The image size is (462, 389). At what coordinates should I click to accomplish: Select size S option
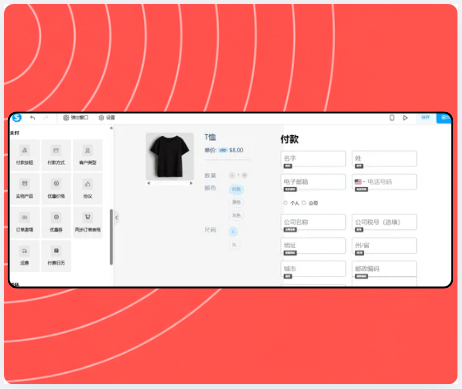[x=233, y=231]
